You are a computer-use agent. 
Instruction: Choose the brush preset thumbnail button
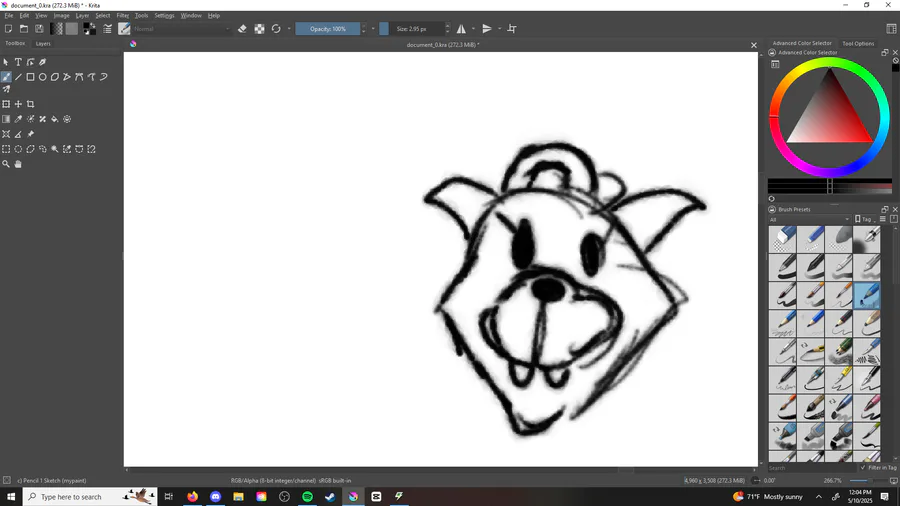pyautogui.click(x=124, y=29)
